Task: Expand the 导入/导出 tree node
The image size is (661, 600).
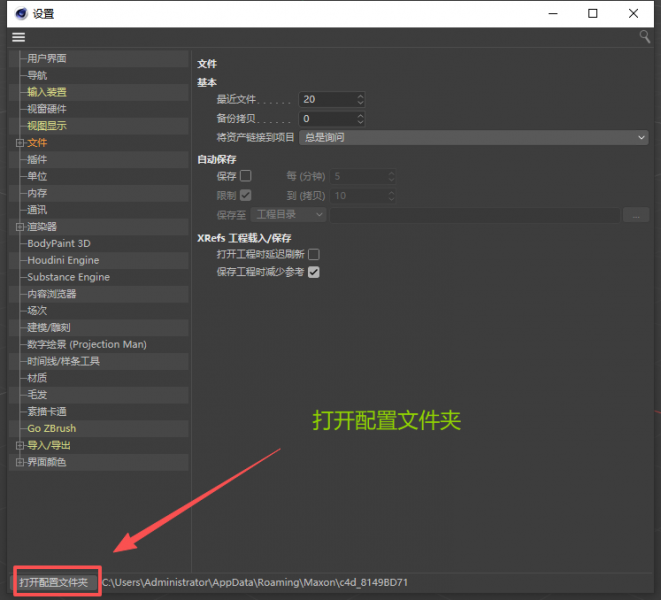Action: click(19, 445)
